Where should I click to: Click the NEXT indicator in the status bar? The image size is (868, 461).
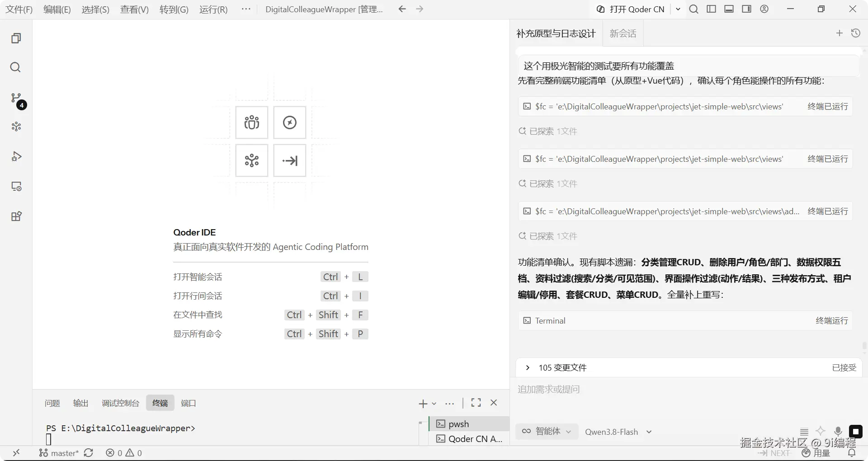click(x=774, y=453)
